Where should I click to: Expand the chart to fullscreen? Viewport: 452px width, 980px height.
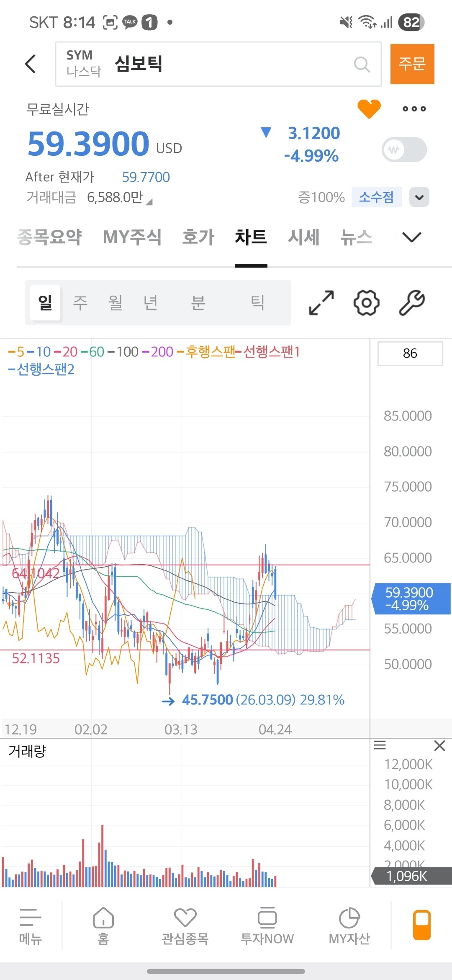click(x=321, y=302)
